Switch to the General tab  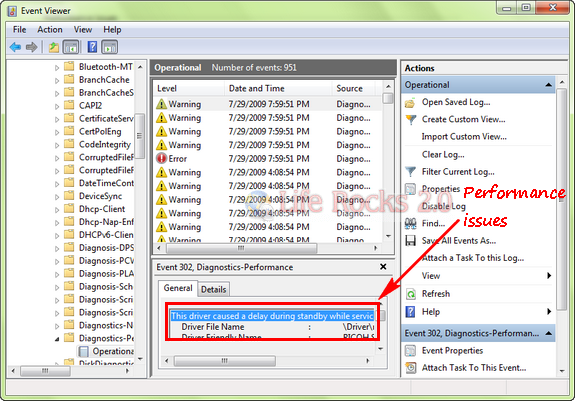click(178, 288)
